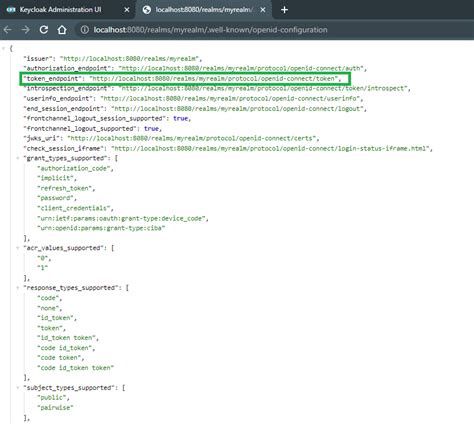
Task: Click the openid-connect/logout URL value
Action: (x=237, y=109)
